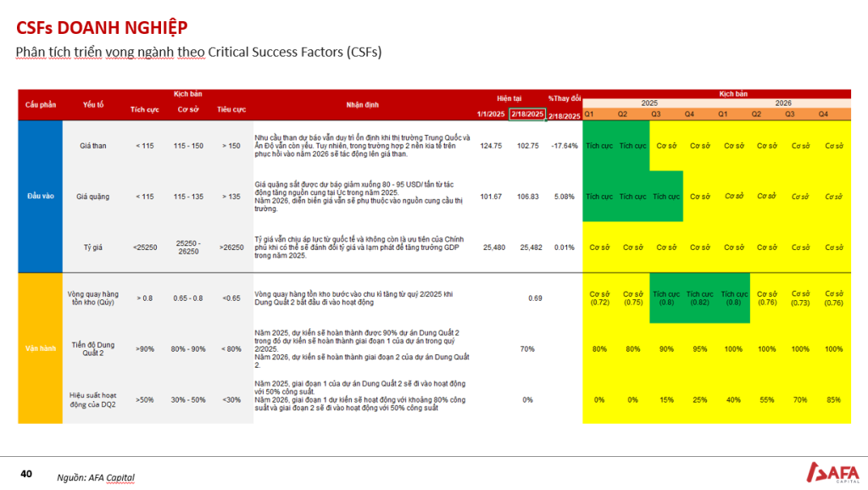The width and height of the screenshot is (868, 490).
Task: Select the 1/1/2025 date header cell
Action: point(491,114)
